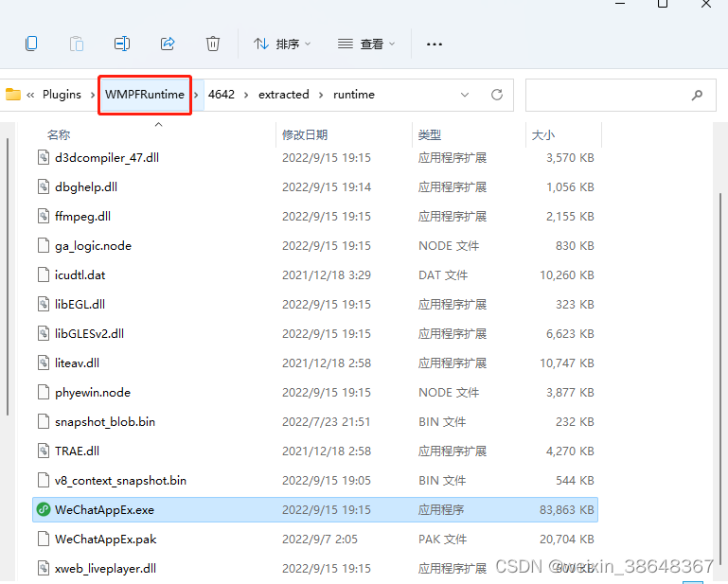
Task: Open the three-dot more options menu
Action: pyautogui.click(x=435, y=44)
